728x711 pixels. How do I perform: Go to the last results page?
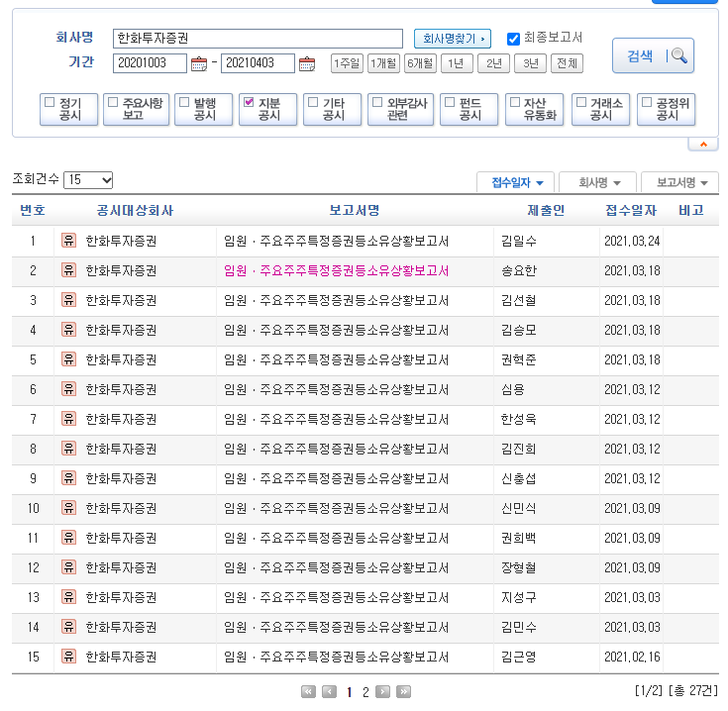(403, 692)
